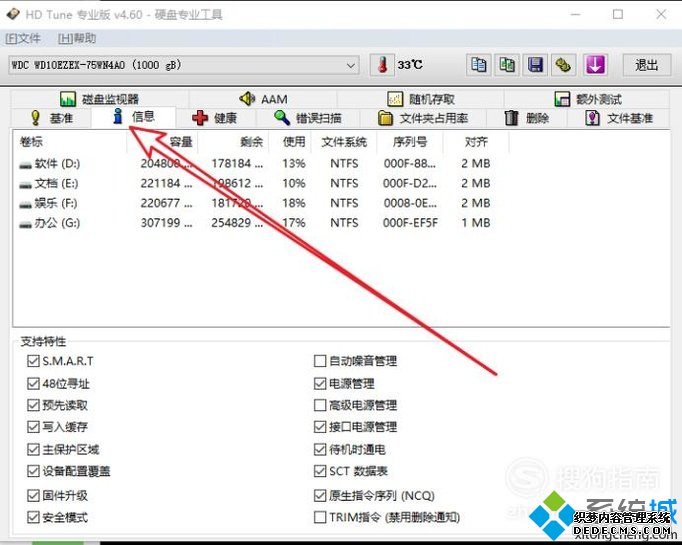682x545 pixels.
Task: Toggle the 主保护区域 checkbox
Action: pos(33,449)
